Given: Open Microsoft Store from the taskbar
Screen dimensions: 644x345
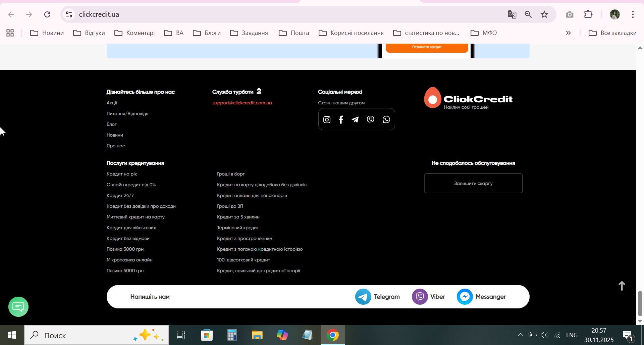Looking at the screenshot, I should pyautogui.click(x=207, y=335).
